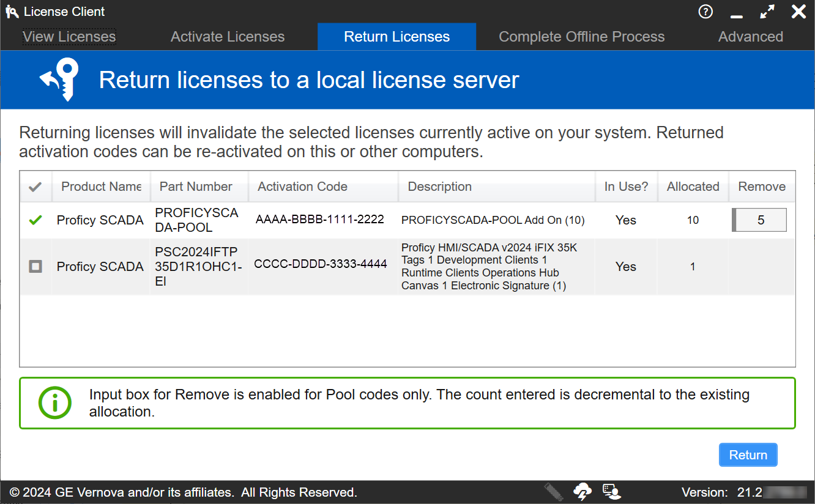The height and width of the screenshot is (504, 815).
Task: Check the PSC2024IFTP35D1R1OHC1-EI license row
Action: [35, 267]
